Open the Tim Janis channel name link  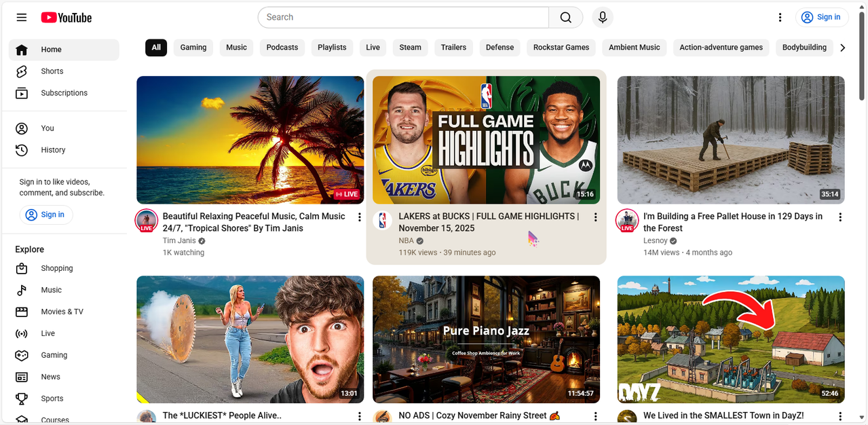[x=179, y=241]
